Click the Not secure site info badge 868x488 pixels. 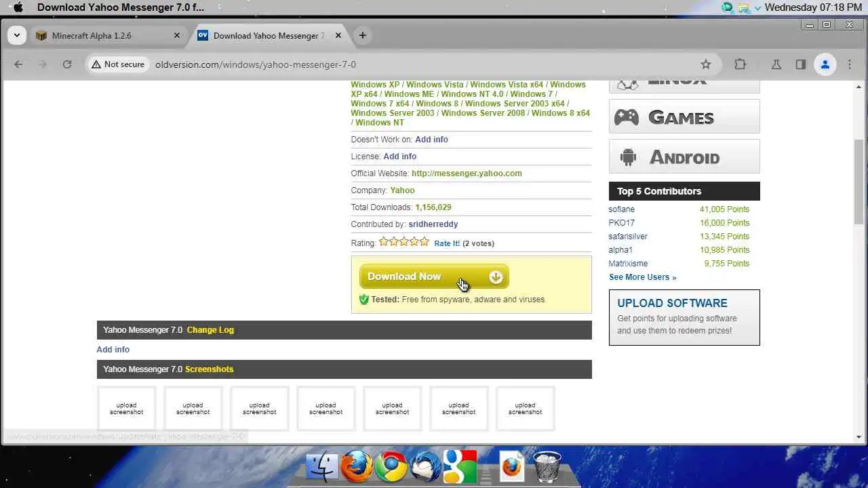118,64
